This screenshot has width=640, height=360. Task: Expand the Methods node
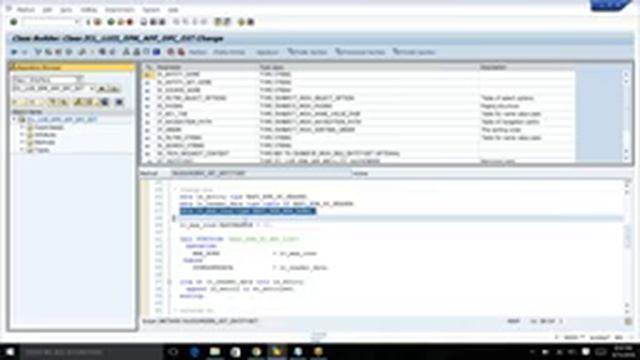pos(22,142)
